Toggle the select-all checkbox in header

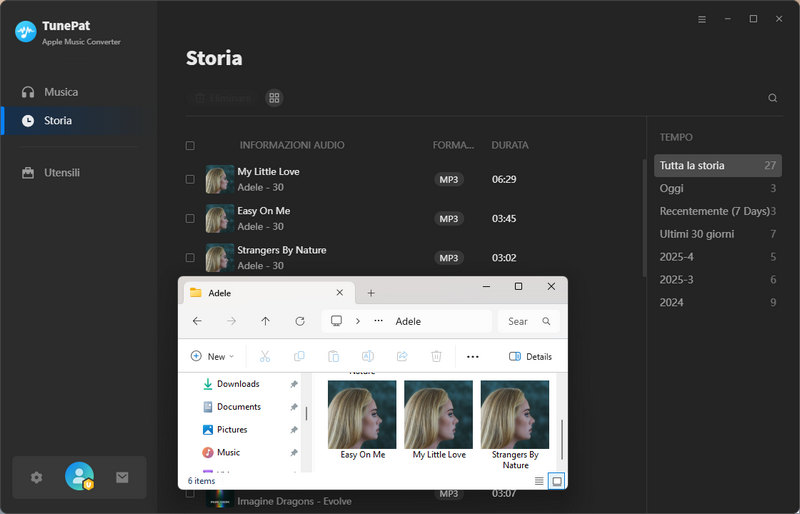click(190, 145)
